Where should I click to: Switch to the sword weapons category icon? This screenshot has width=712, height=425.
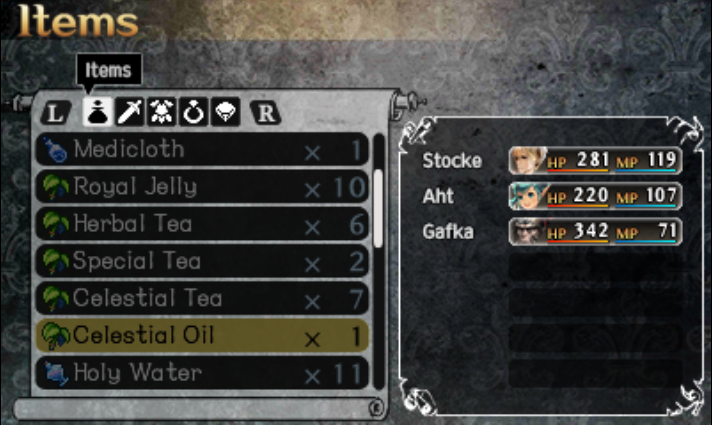[130, 112]
